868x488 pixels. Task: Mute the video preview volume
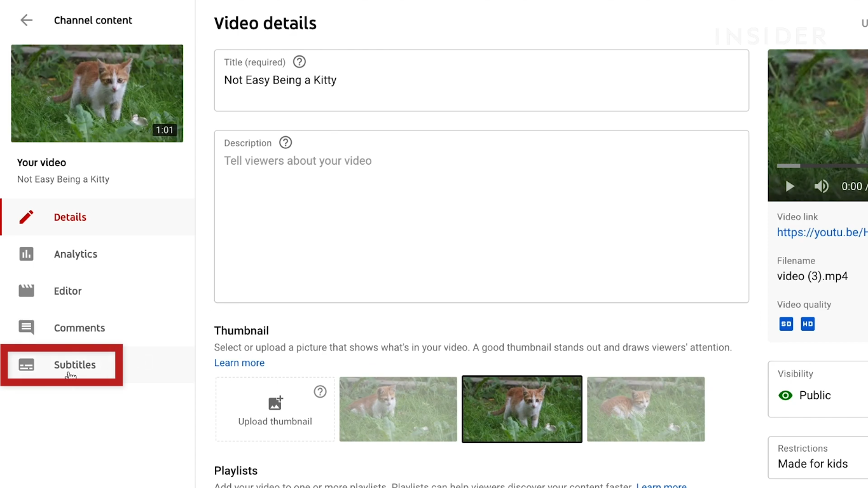coord(821,186)
